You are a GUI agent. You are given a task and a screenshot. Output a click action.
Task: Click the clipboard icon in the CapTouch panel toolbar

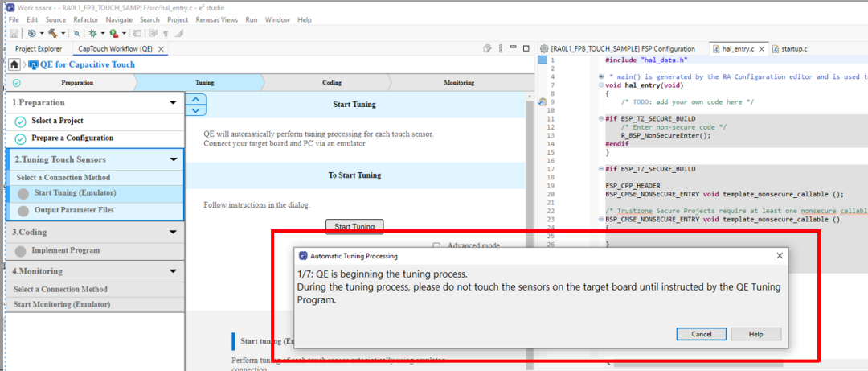[x=487, y=48]
